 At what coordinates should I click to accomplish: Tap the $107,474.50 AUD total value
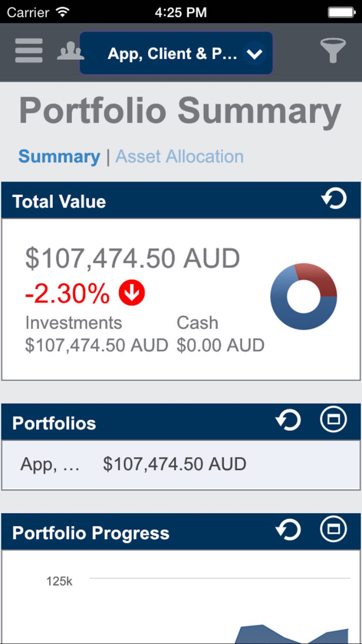[x=132, y=259]
